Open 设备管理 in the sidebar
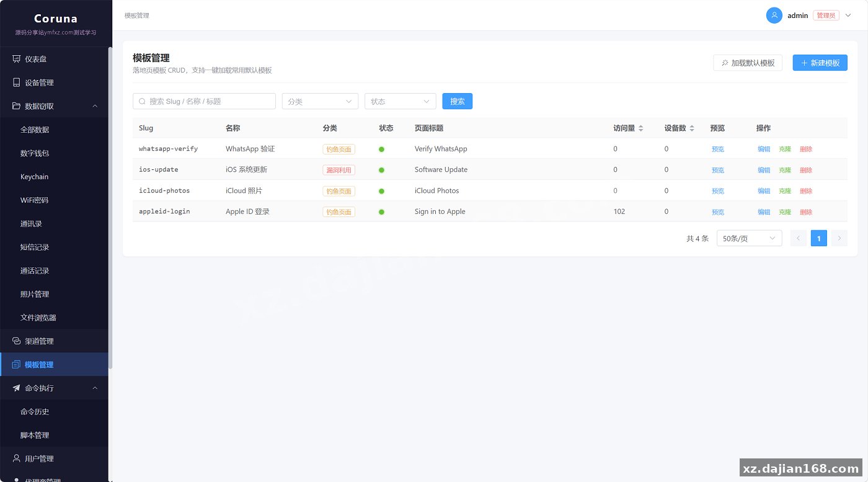Screen dimensions: 868x482 coord(54,83)
